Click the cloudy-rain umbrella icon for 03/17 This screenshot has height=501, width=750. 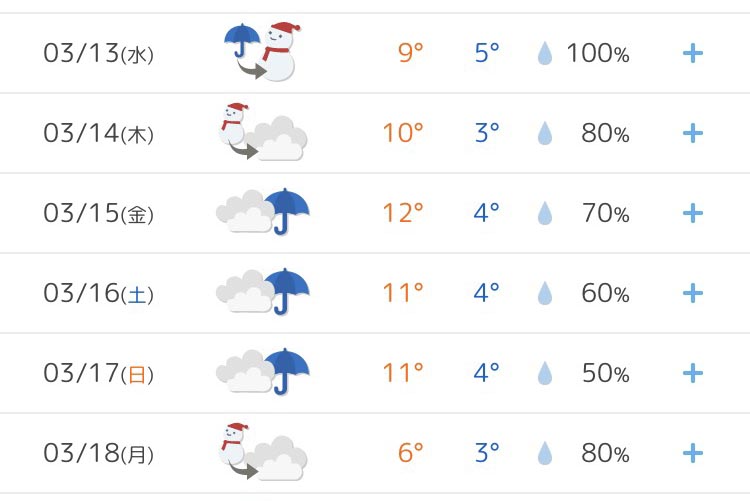coord(263,371)
